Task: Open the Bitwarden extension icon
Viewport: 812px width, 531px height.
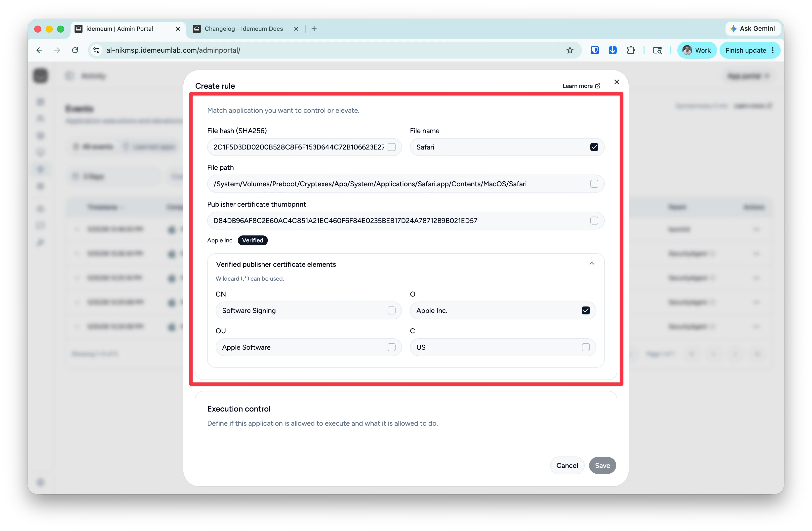Action: pos(595,50)
